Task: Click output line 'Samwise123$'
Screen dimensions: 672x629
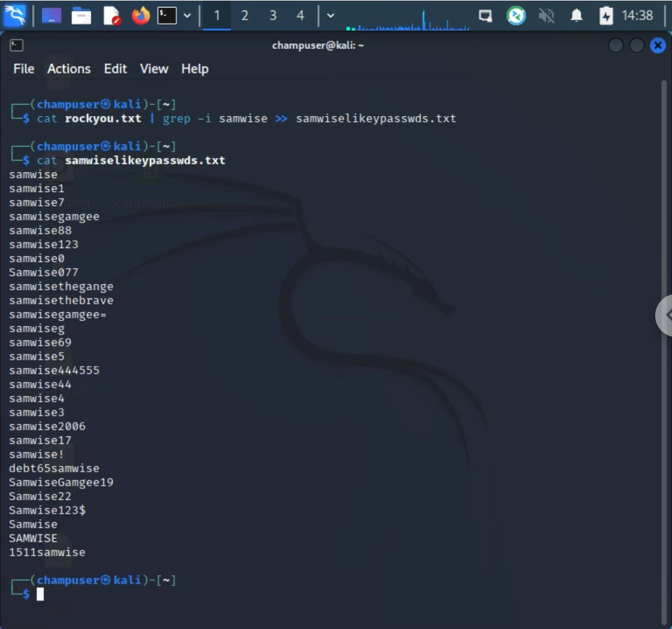Action: tap(47, 510)
